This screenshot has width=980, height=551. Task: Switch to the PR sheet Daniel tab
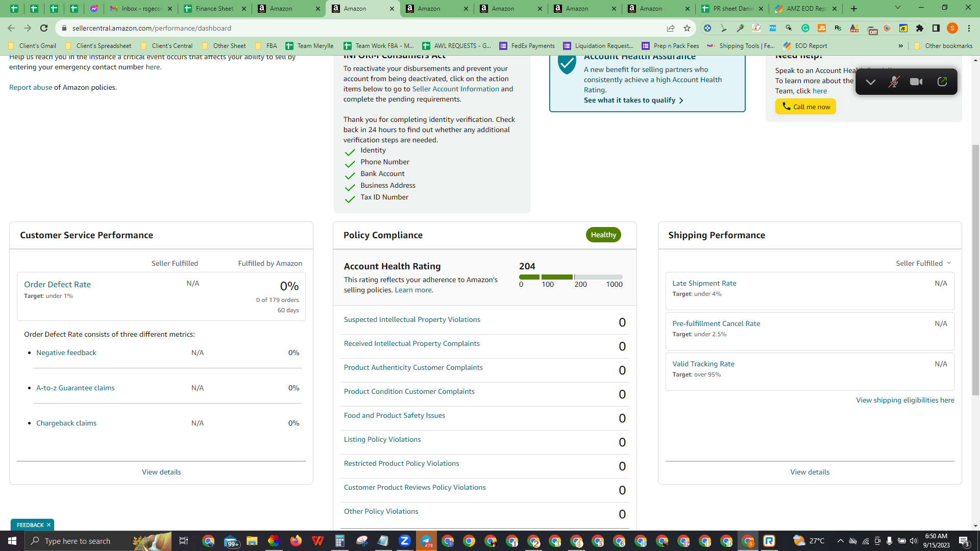(x=732, y=9)
